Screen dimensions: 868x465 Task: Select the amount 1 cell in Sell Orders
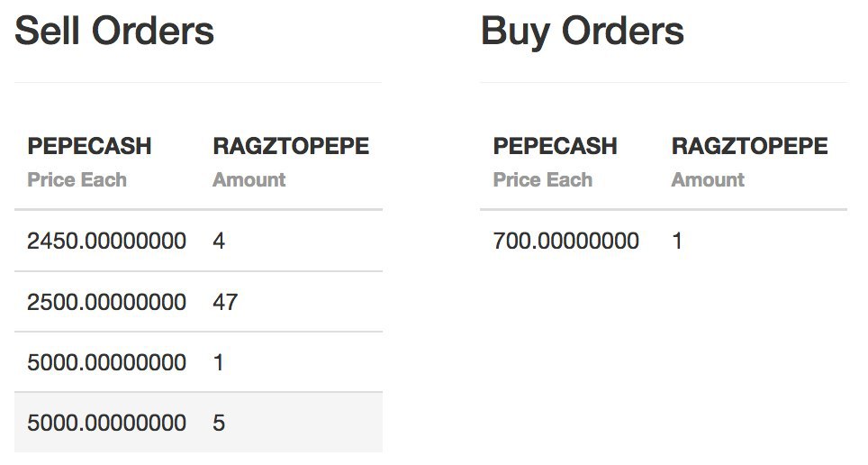click(219, 362)
